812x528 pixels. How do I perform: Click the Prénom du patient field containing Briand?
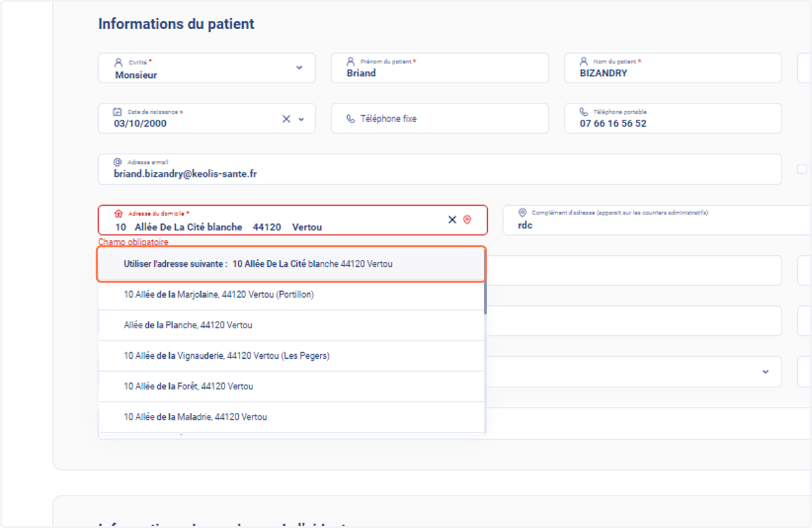click(440, 68)
